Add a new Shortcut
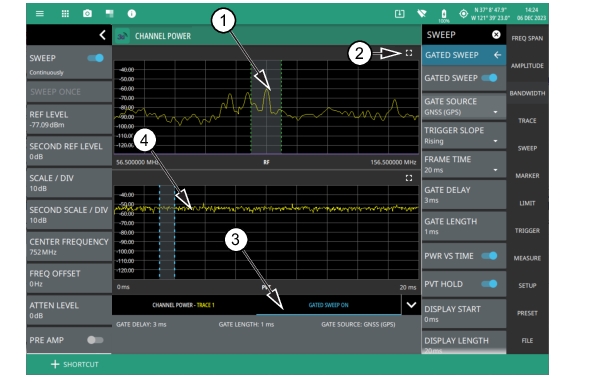This screenshot has height=386, width=605. pyautogui.click(x=75, y=364)
